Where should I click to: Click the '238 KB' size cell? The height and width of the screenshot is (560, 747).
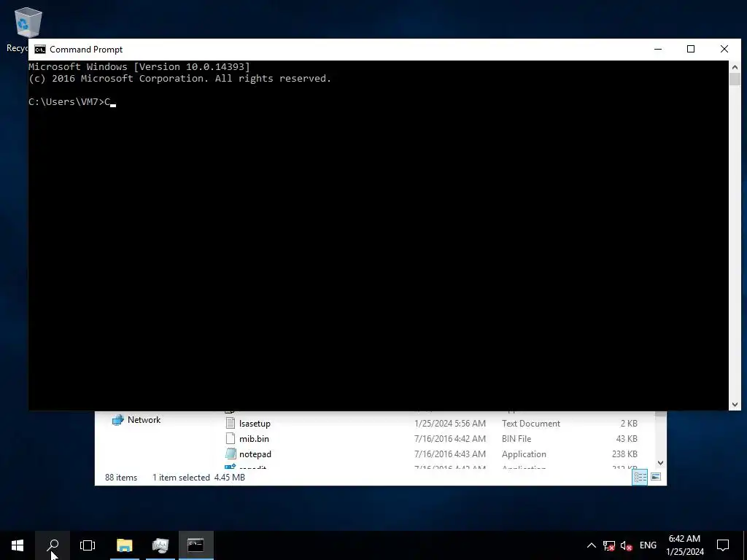[x=624, y=454]
